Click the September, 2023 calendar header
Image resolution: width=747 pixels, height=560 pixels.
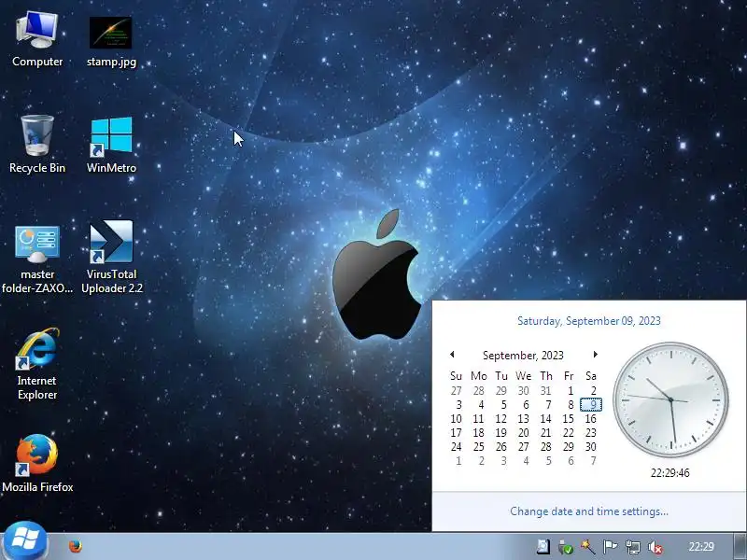click(x=523, y=356)
